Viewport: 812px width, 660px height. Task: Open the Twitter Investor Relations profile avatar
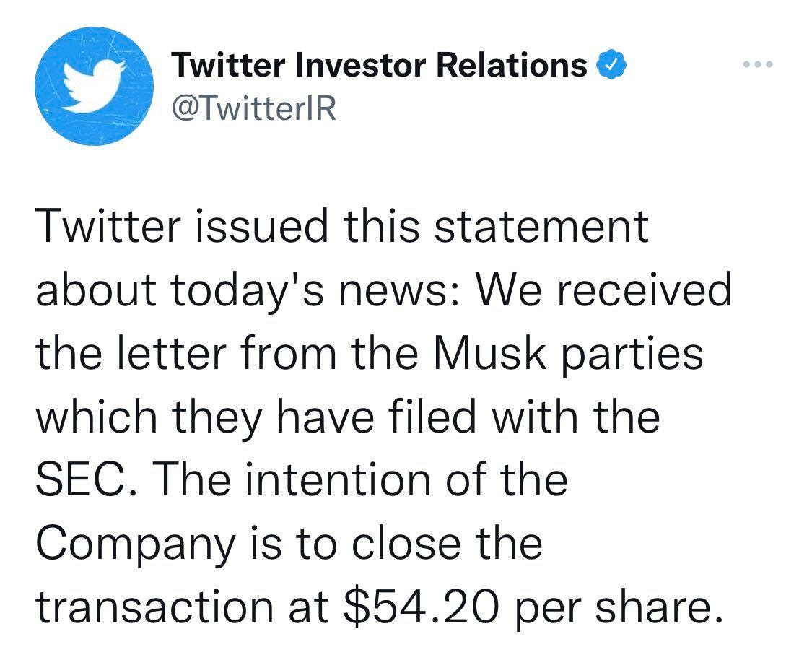point(94,86)
